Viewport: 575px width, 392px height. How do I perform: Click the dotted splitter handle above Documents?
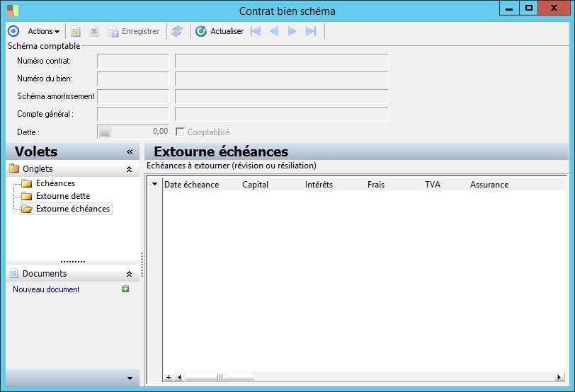(x=73, y=262)
